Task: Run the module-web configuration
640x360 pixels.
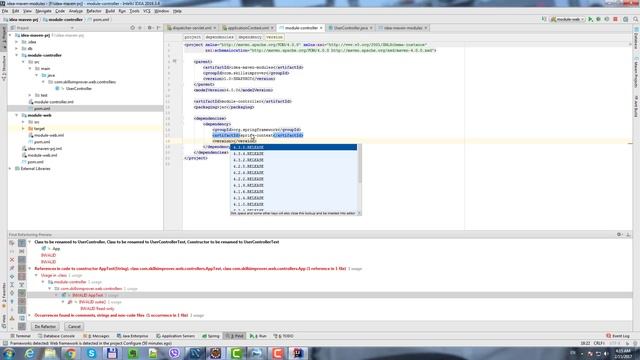Action: click(x=590, y=19)
